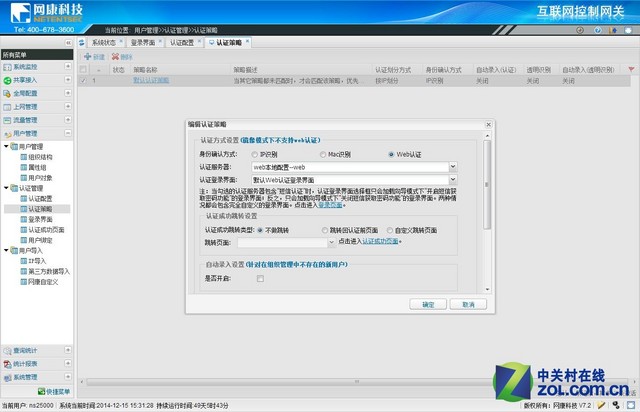The width and height of the screenshot is (640, 412).
Task: Select the IP识别 radio button
Action: [256, 155]
